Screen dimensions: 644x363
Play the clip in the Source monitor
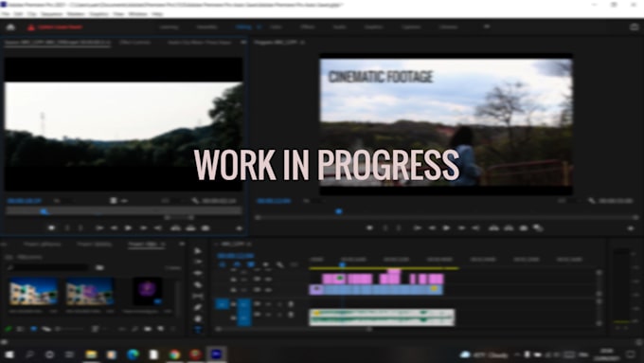click(x=128, y=228)
